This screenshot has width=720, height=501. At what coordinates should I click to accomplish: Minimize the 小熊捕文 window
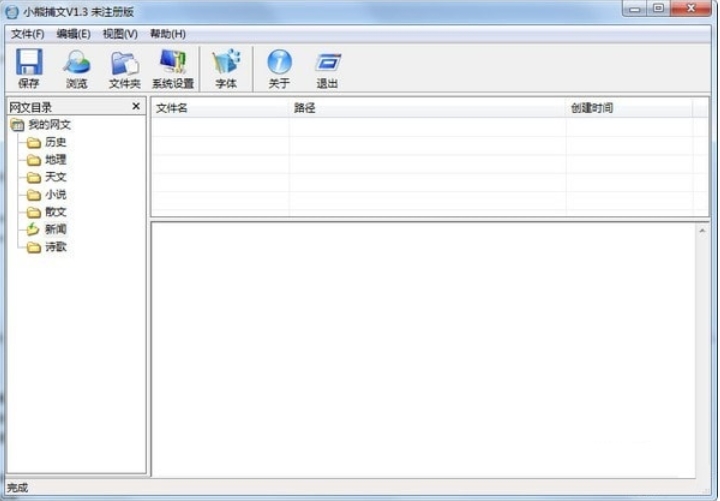pyautogui.click(x=635, y=9)
